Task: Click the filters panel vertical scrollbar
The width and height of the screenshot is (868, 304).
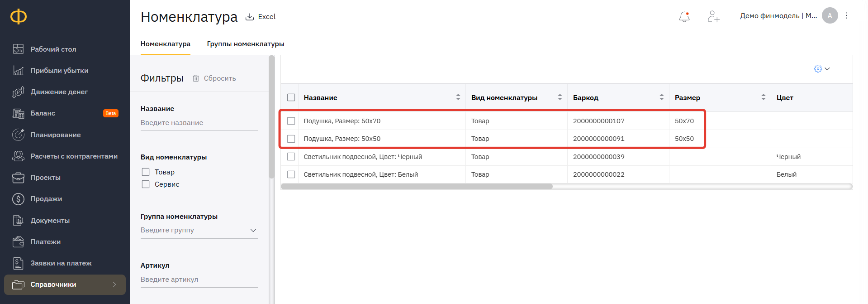Action: [271, 117]
